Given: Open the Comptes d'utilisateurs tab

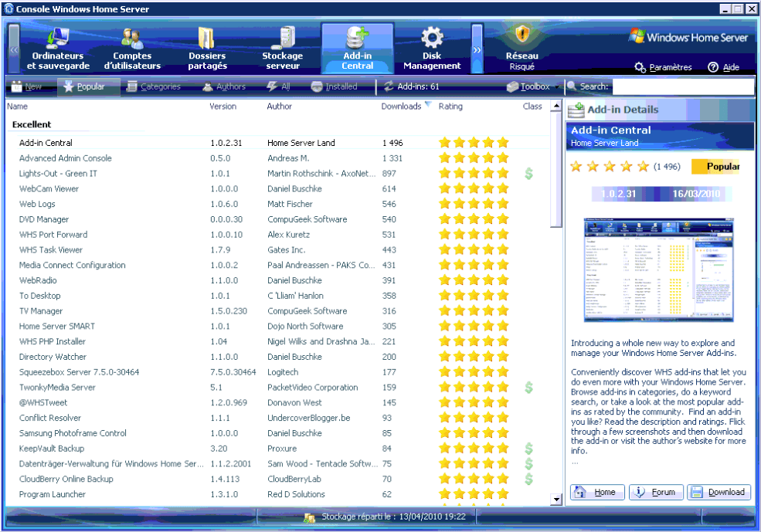Looking at the screenshot, I should click(132, 49).
